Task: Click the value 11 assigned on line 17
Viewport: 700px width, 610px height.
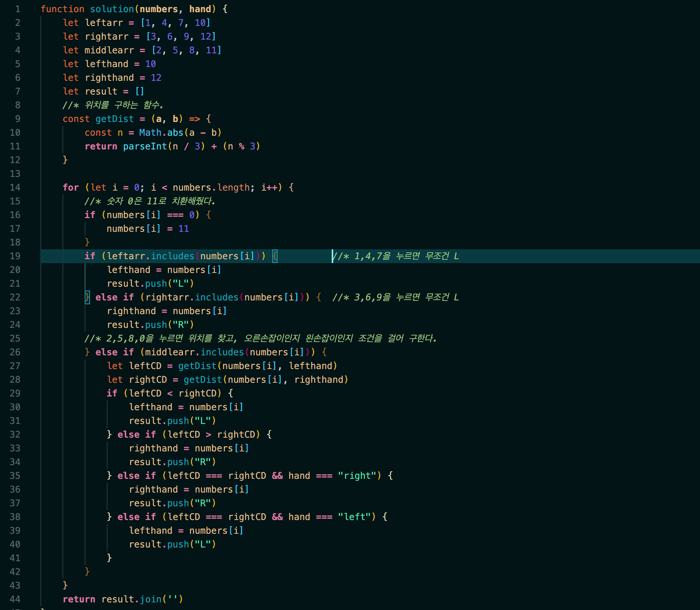Action: [x=183, y=229]
